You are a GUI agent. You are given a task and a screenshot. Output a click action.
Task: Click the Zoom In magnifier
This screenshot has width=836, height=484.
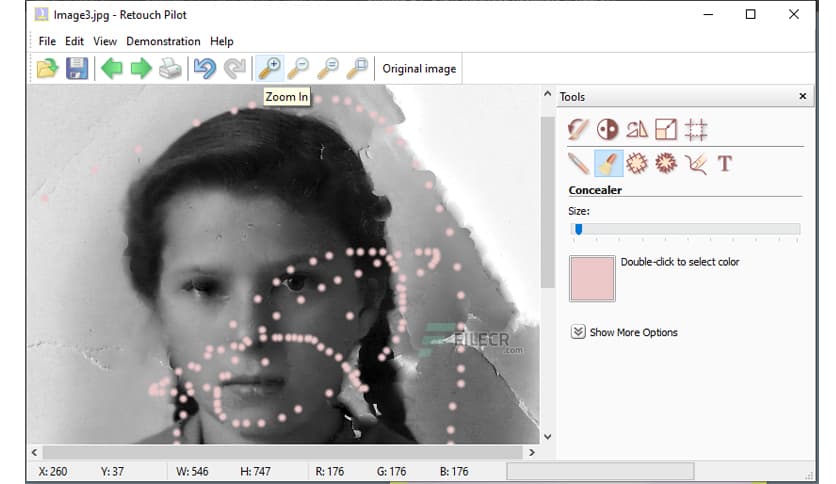pos(269,68)
